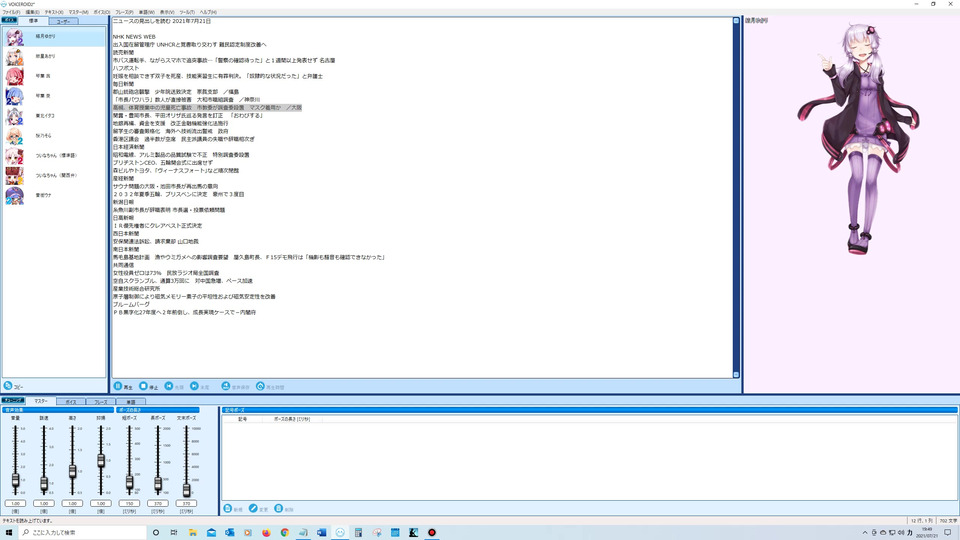
Task: Switch to the マスター tuning tab
Action: tap(40, 401)
